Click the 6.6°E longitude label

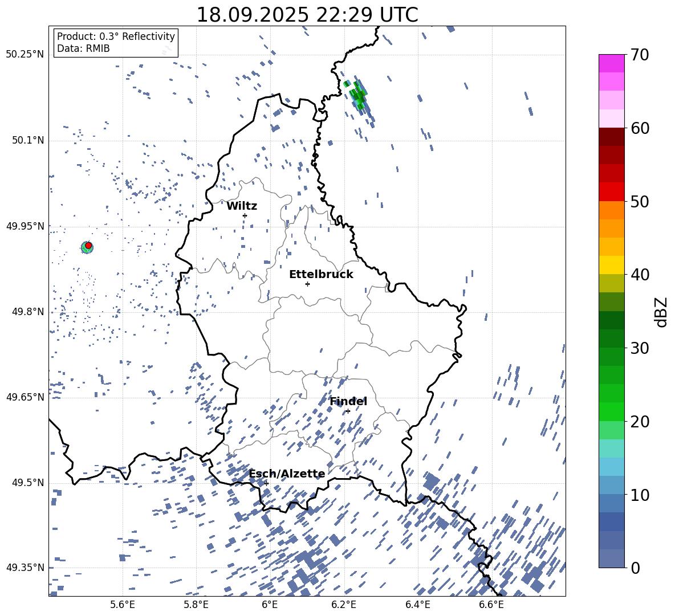(491, 605)
